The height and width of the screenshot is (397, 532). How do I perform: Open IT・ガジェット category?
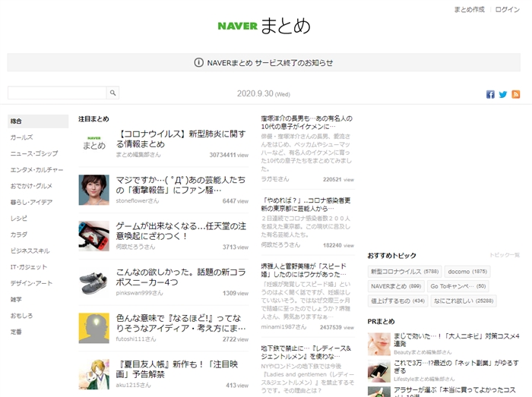point(29,267)
